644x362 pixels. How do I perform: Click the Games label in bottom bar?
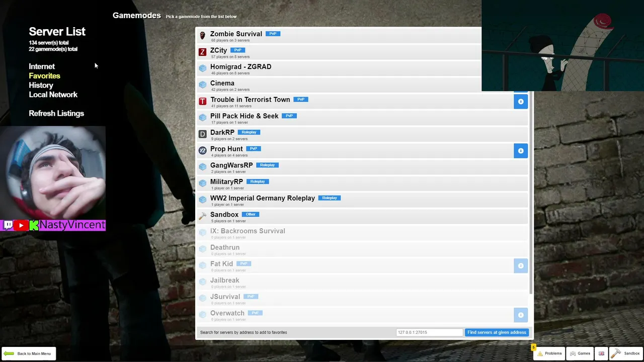click(x=584, y=353)
